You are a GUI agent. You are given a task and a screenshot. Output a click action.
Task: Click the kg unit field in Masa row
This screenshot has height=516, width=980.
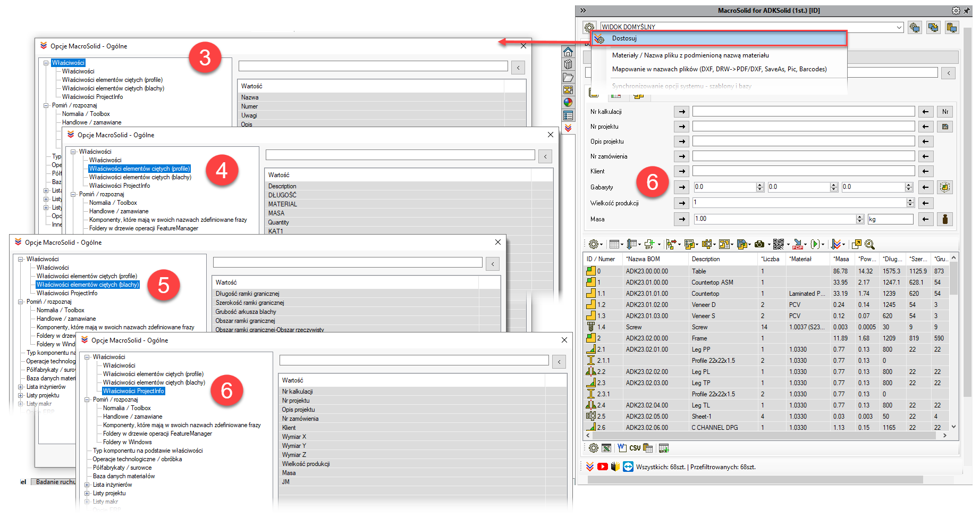pos(890,219)
